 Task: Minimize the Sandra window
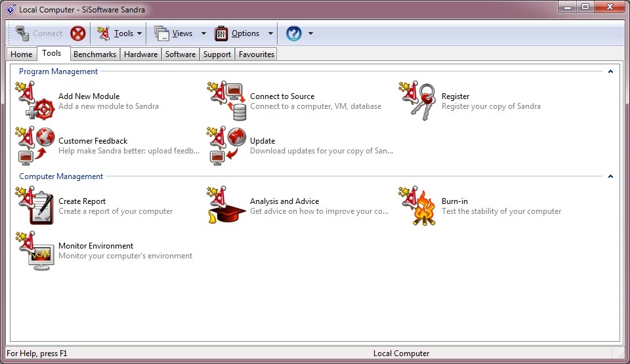coord(568,7)
